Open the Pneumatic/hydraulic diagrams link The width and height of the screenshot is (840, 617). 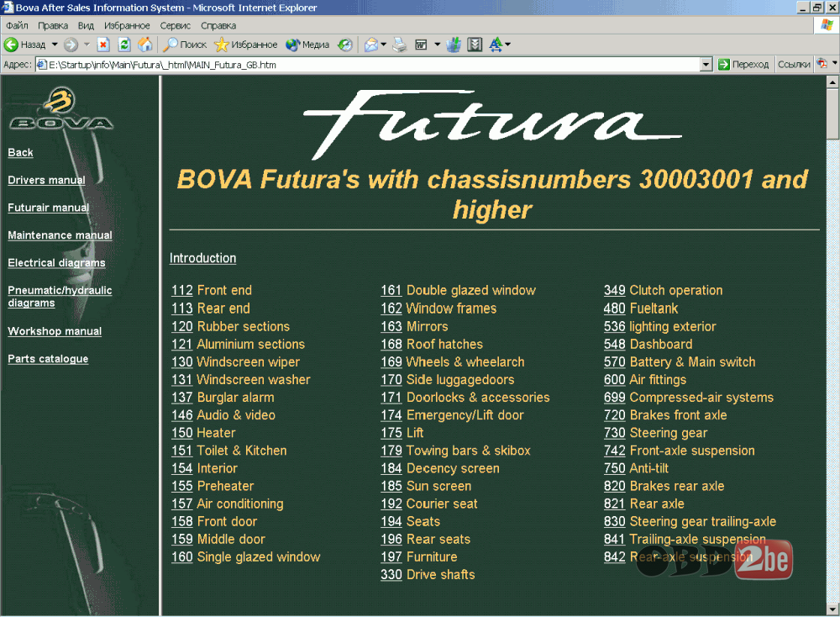tap(60, 297)
